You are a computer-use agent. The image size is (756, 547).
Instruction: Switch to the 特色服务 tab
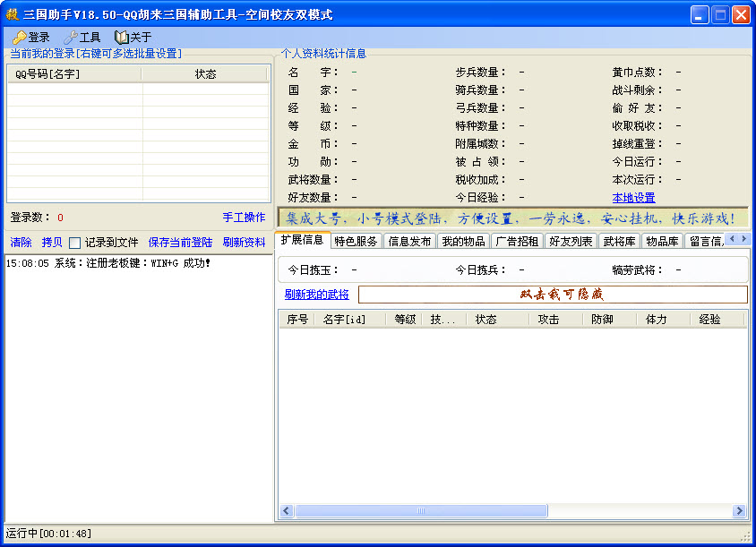pos(357,241)
